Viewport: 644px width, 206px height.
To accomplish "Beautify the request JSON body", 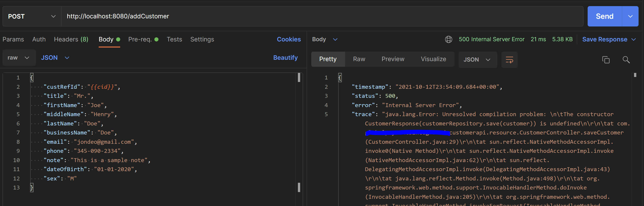I will (x=285, y=58).
